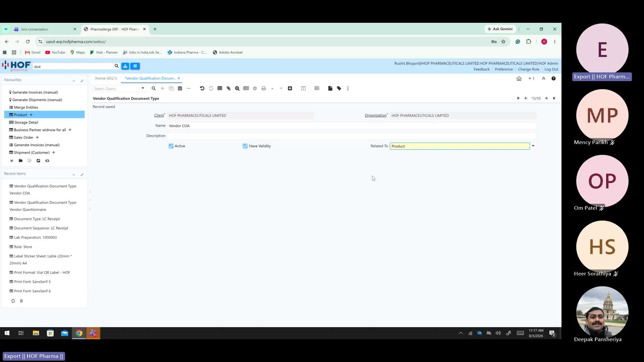Image resolution: width=644 pixels, height=362 pixels.
Task: Go to first record arrow
Action: 518,98
